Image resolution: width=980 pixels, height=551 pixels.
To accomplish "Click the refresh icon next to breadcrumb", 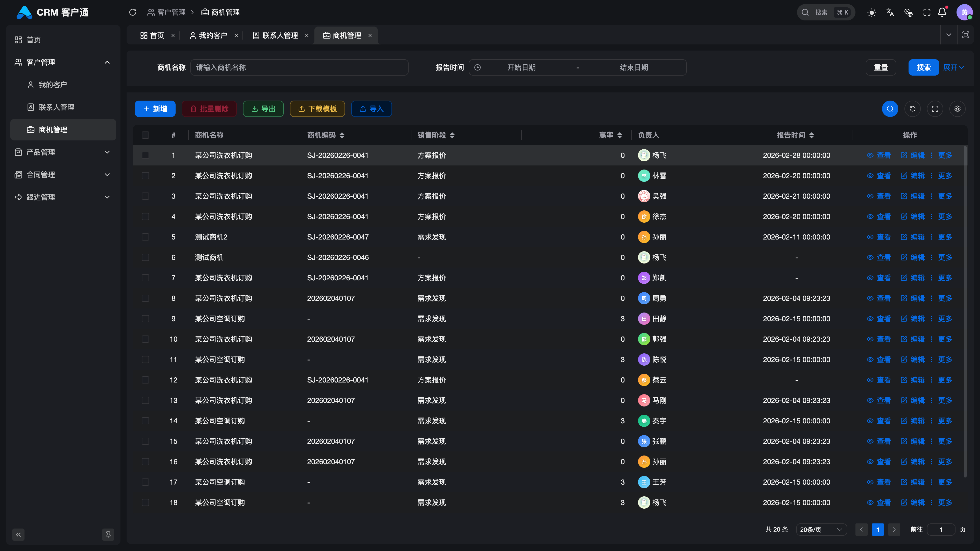I will click(133, 12).
